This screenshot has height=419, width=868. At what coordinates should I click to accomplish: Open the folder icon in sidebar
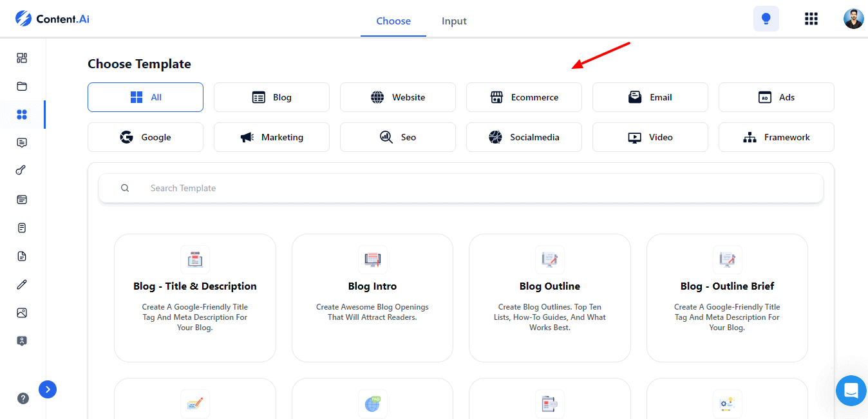[22, 86]
